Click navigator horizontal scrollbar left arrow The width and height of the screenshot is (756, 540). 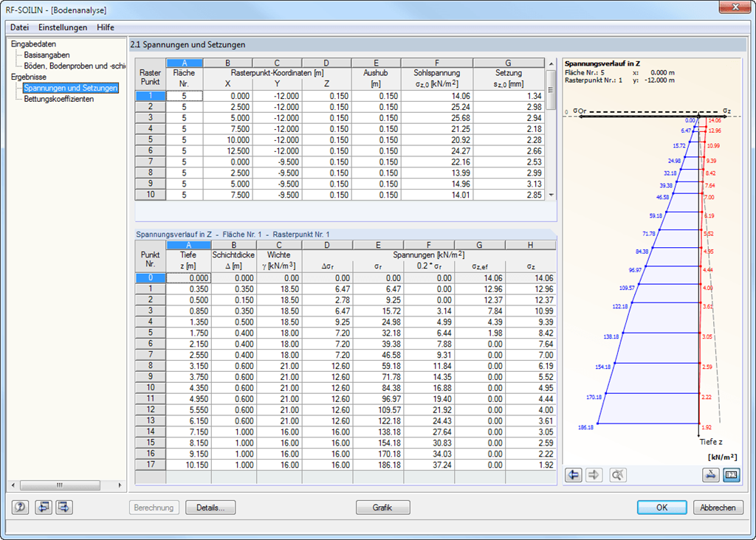coord(13,485)
